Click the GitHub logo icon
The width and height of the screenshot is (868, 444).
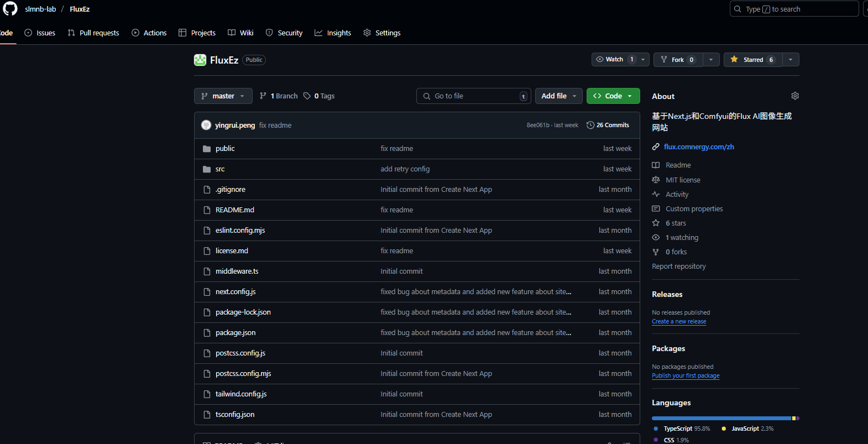(10, 9)
